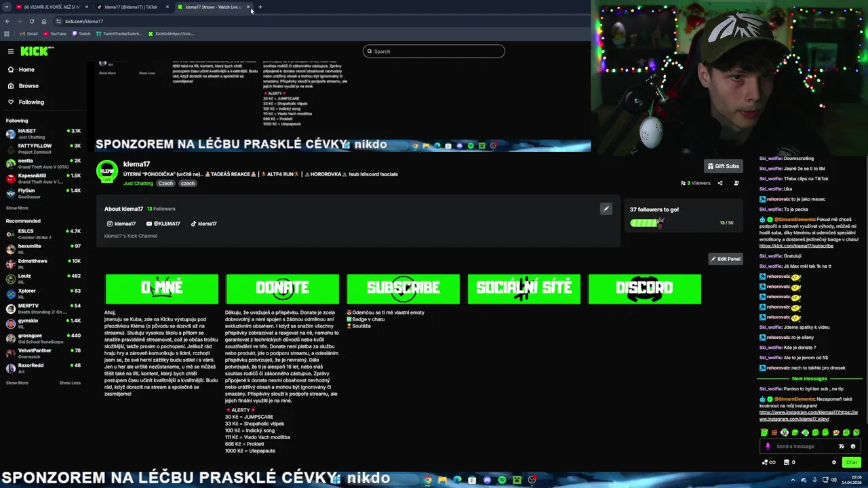Open the emoji picker in chat input
Image resolution: width=868 pixels, height=488 pixels.
(x=853, y=447)
